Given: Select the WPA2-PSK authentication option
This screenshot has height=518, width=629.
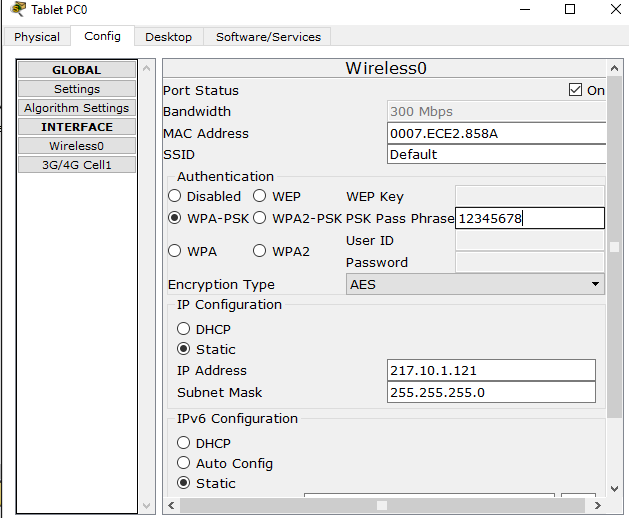Looking at the screenshot, I should tap(260, 218).
